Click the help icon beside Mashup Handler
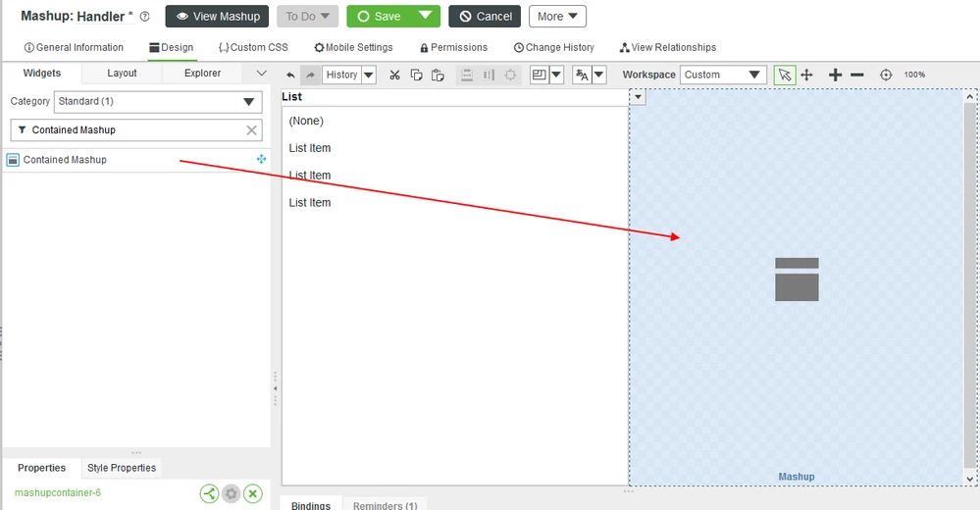 tap(145, 17)
